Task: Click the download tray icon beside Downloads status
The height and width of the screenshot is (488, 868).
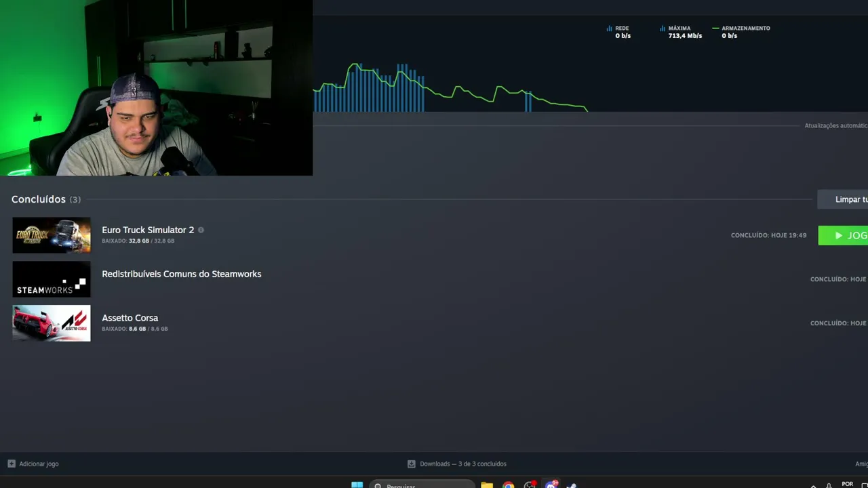Action: point(411,464)
